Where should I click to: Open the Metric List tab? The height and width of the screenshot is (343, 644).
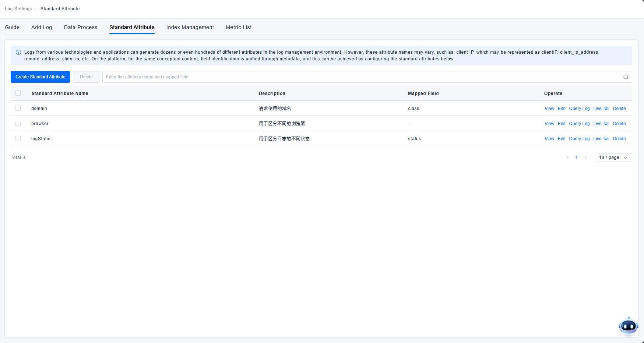tap(239, 27)
